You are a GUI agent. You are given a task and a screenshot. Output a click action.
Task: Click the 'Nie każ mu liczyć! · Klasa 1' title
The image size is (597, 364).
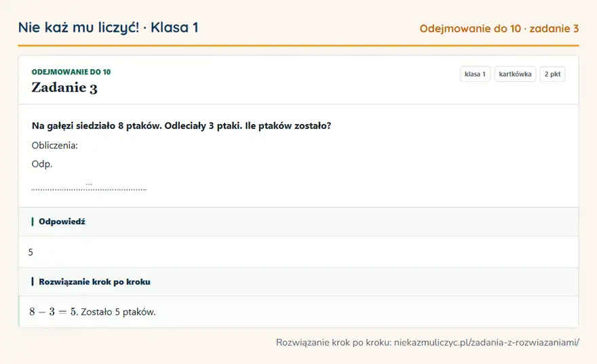pos(108,27)
